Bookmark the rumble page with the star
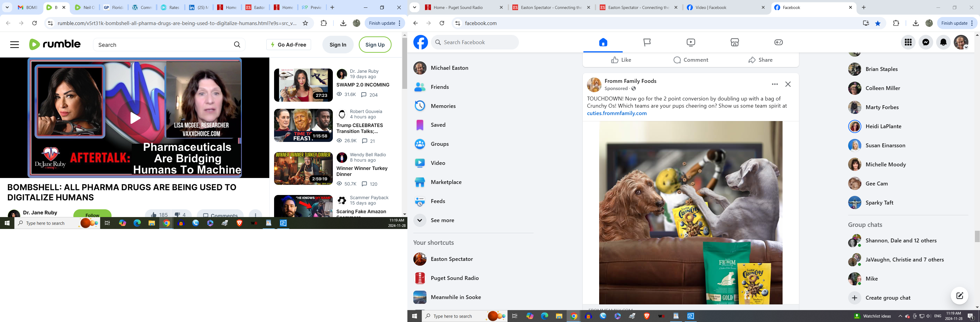980x322 pixels. coord(305,23)
